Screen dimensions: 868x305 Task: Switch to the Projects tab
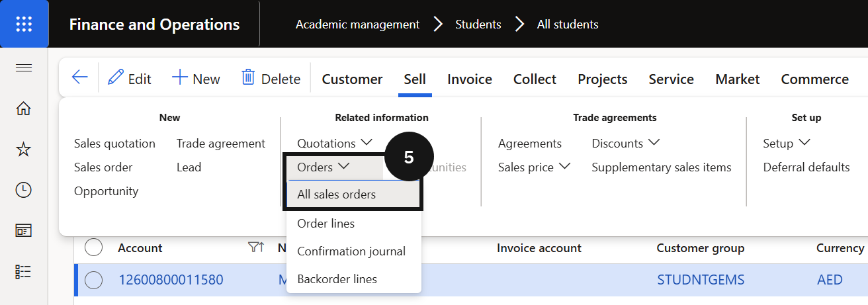click(602, 79)
